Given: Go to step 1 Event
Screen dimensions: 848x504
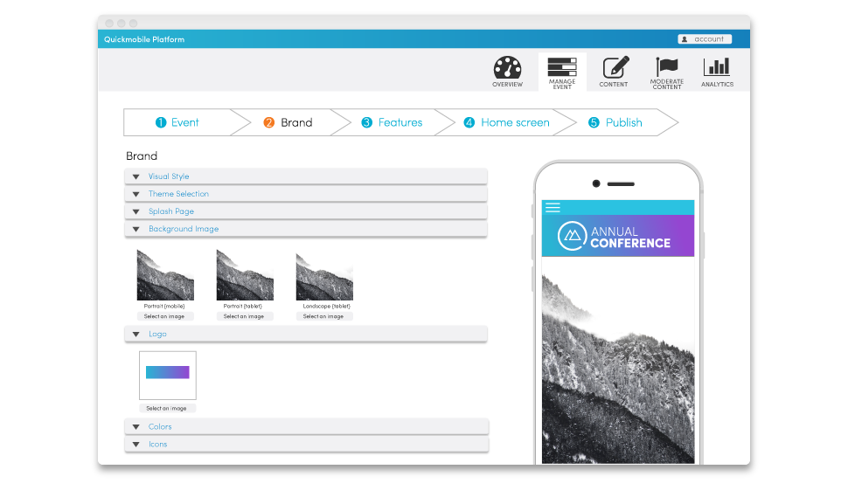Looking at the screenshot, I should click(177, 122).
